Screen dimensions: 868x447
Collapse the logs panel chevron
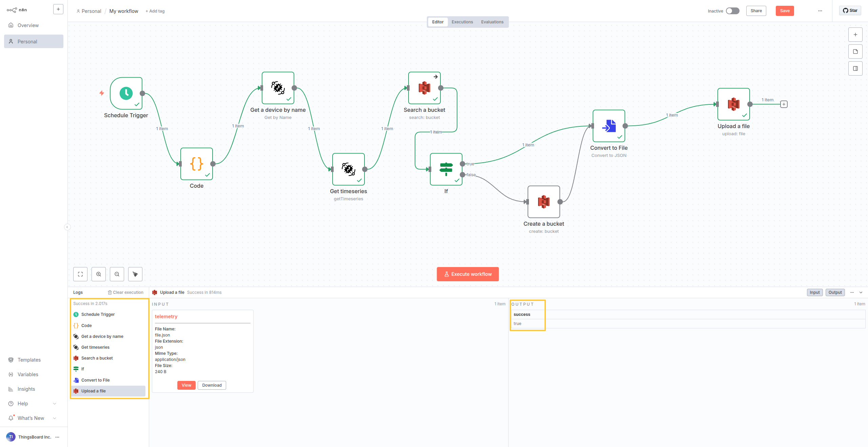tap(861, 292)
